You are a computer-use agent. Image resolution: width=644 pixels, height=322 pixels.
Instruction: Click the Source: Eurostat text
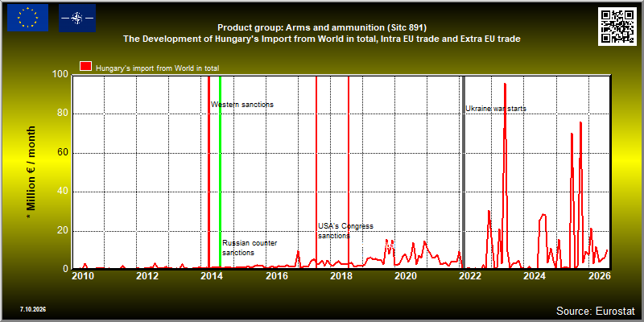pos(595,311)
